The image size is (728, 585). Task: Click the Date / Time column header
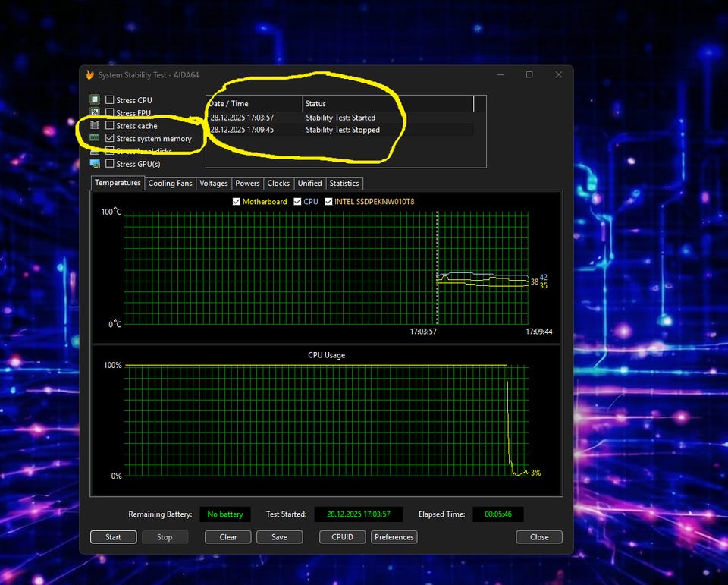[253, 104]
